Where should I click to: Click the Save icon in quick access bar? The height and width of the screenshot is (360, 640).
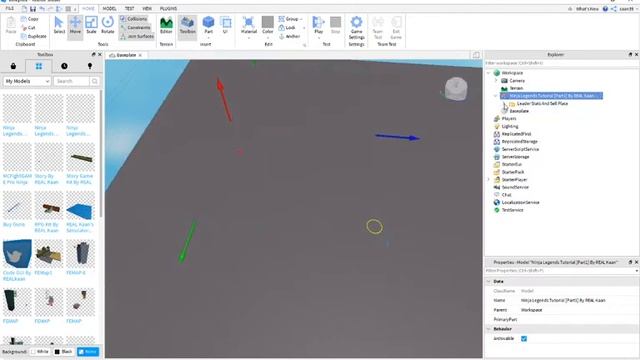tap(33, 9)
